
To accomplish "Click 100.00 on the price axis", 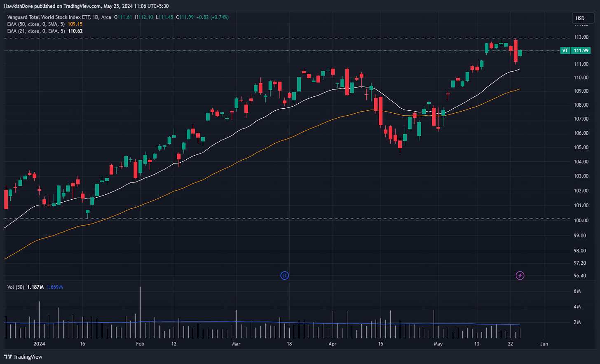I will click(x=581, y=221).
